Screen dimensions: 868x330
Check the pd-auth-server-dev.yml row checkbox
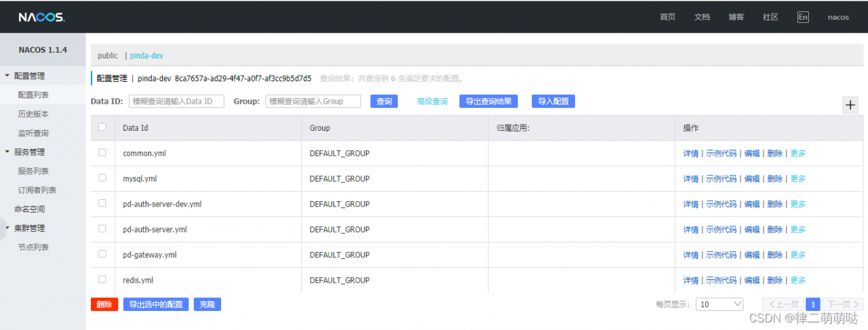102,203
